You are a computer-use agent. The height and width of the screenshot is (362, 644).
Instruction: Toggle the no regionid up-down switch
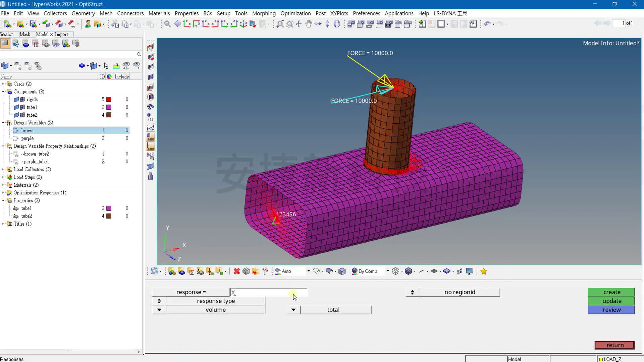click(x=412, y=292)
